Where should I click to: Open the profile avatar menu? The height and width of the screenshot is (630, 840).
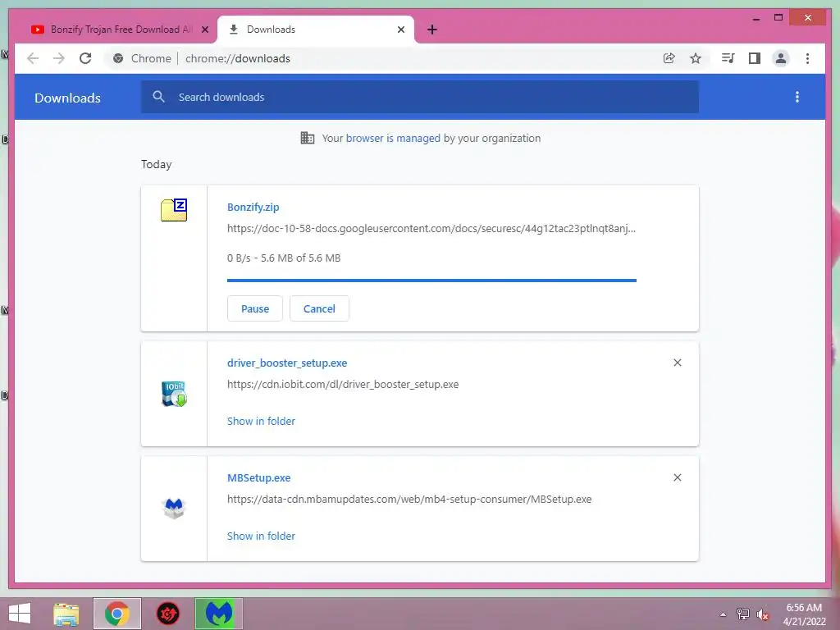pos(781,58)
